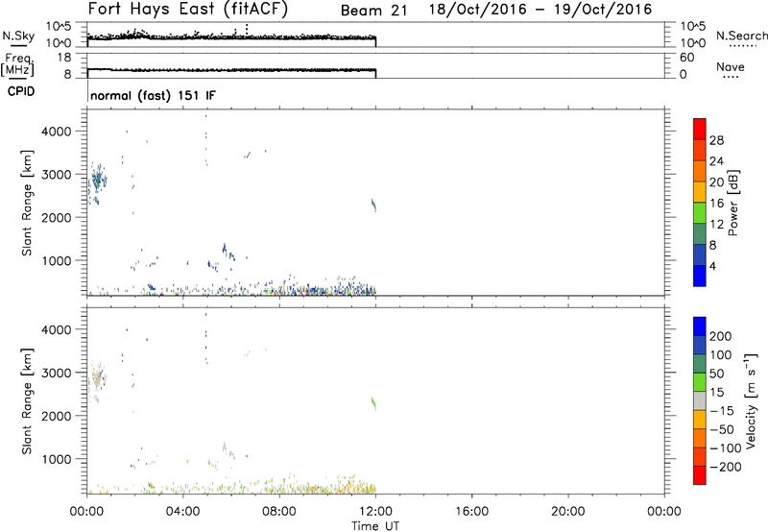Click the tall dotted noise spike in N.Sky panel
Viewport: 768px width, 532px height.
[247, 30]
